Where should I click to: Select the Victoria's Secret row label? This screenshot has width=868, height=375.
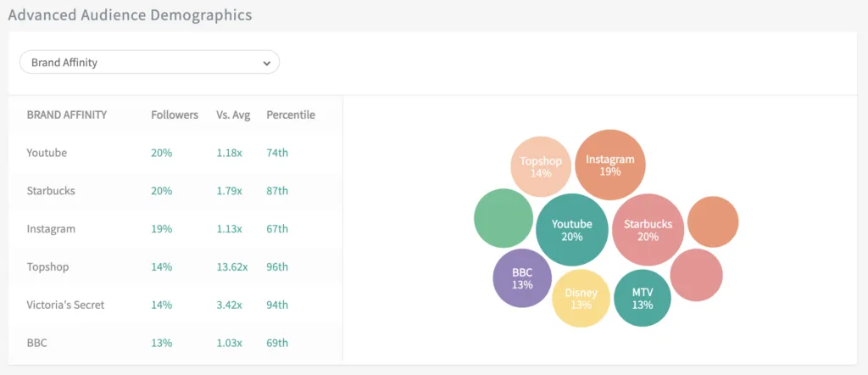(x=65, y=305)
